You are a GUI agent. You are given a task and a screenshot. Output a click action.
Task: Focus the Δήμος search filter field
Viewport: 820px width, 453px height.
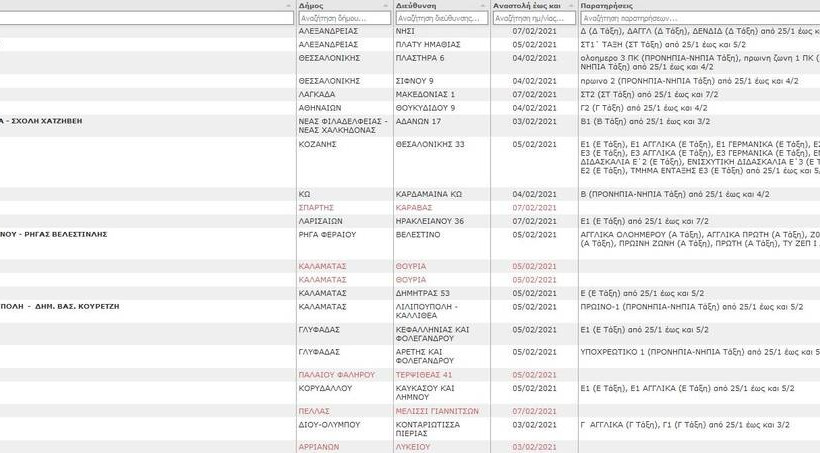click(x=343, y=18)
